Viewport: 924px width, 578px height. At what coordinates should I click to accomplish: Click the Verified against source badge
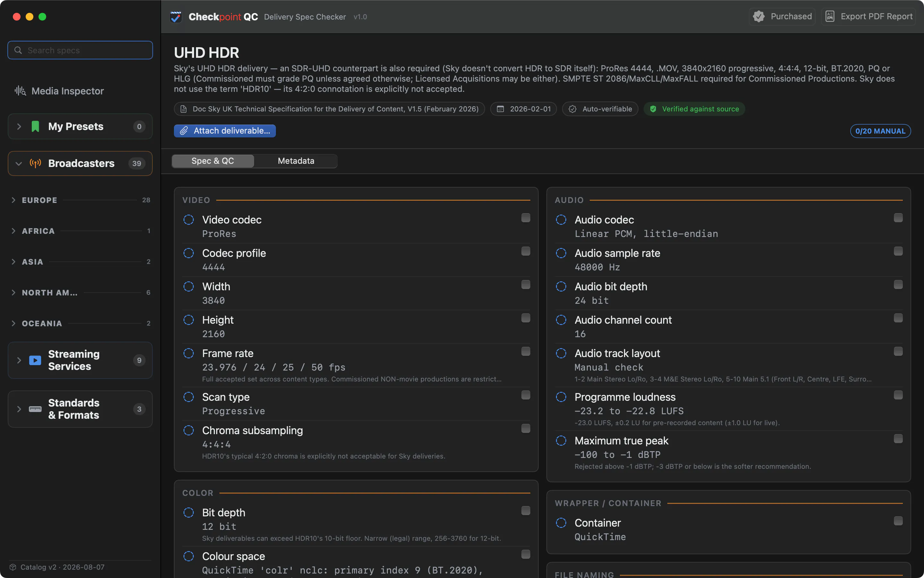click(694, 109)
